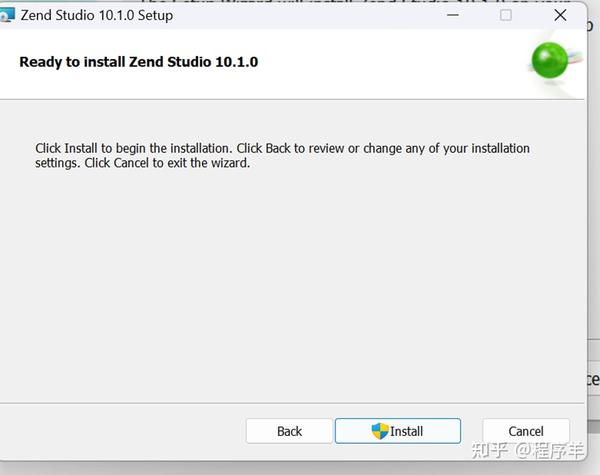600x475 pixels.
Task: Click the installer icon in the title bar
Action: click(6, 16)
